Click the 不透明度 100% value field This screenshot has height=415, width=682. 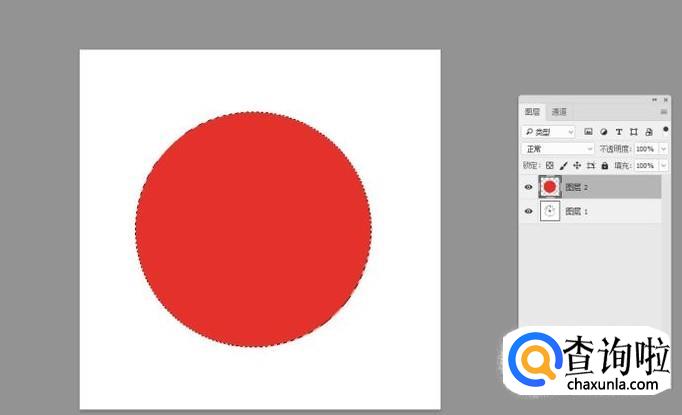(647, 149)
